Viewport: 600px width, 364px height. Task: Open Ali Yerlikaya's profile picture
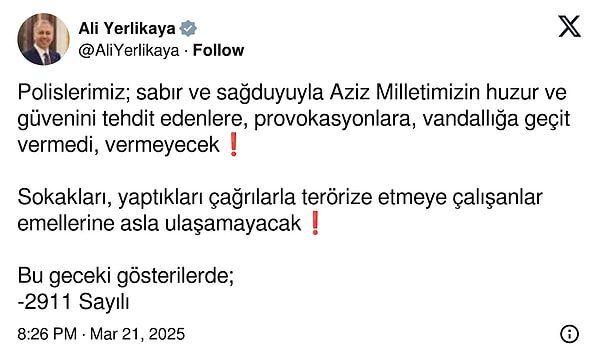[x=43, y=39]
